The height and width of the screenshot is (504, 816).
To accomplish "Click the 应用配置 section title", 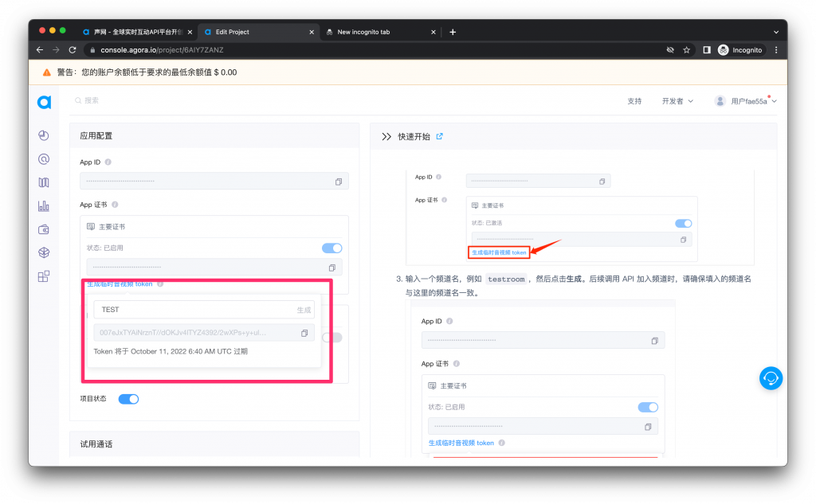I will [96, 135].
